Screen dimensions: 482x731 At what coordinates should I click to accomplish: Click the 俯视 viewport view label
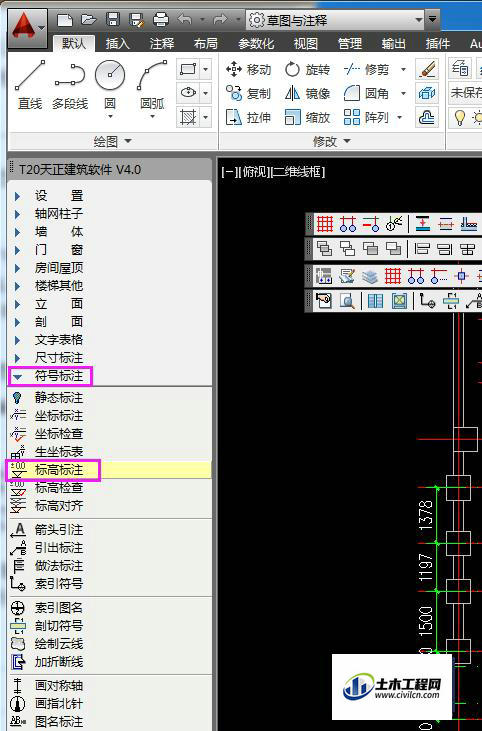coord(254,172)
